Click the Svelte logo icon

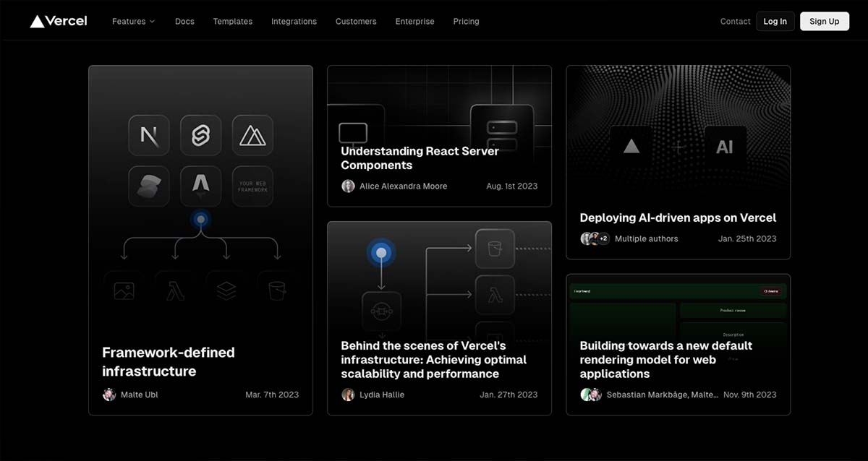pyautogui.click(x=201, y=135)
